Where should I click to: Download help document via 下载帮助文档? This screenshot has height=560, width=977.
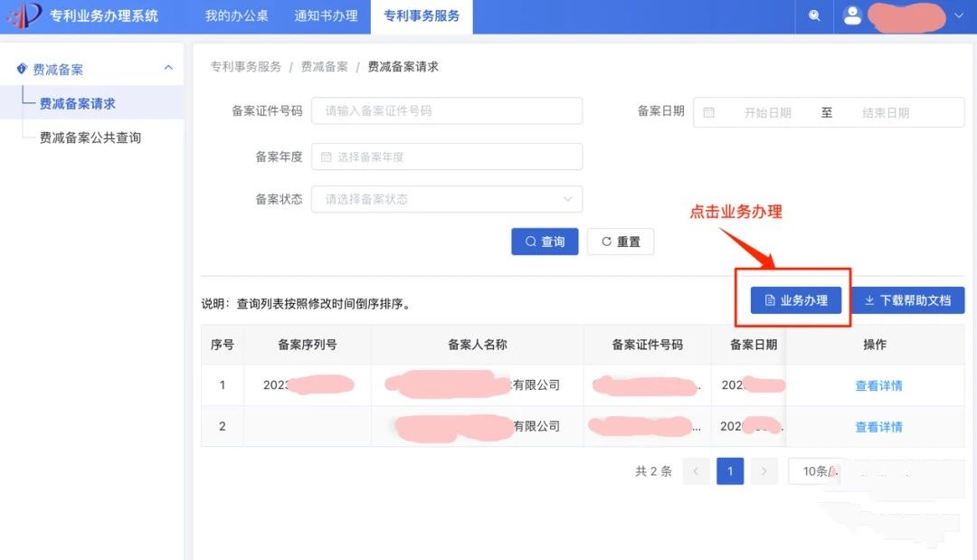point(908,300)
